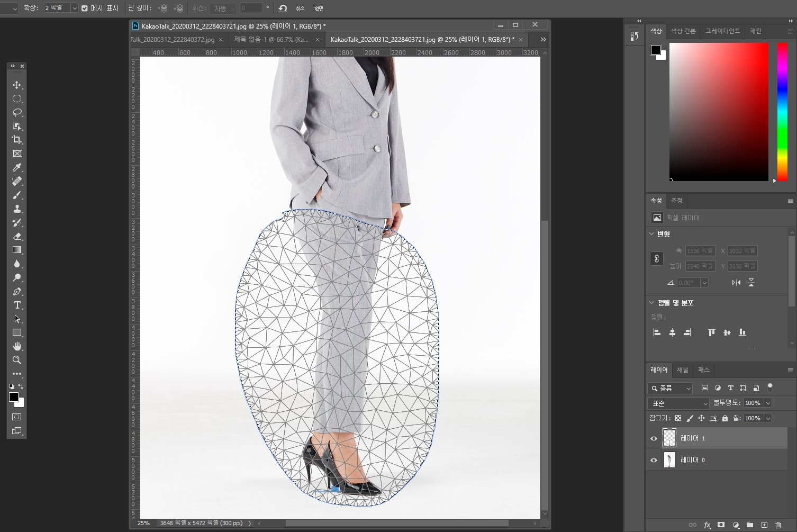Select the Blur tool
797x532 pixels.
17,264
